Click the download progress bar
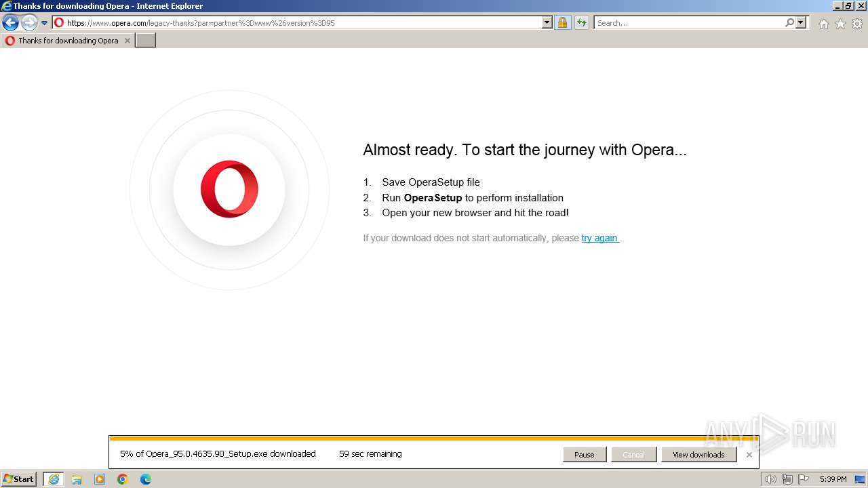The height and width of the screenshot is (488, 868). (x=433, y=439)
